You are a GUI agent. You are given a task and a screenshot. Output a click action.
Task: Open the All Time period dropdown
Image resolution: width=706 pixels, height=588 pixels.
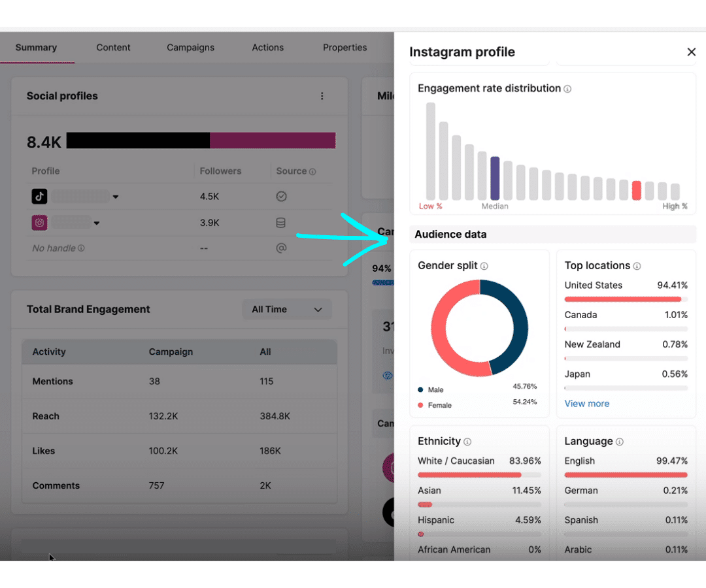click(x=287, y=310)
